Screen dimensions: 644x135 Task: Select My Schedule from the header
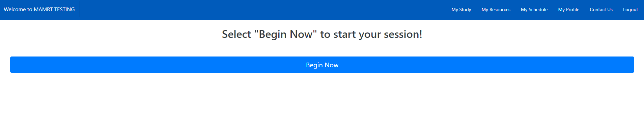534,9
